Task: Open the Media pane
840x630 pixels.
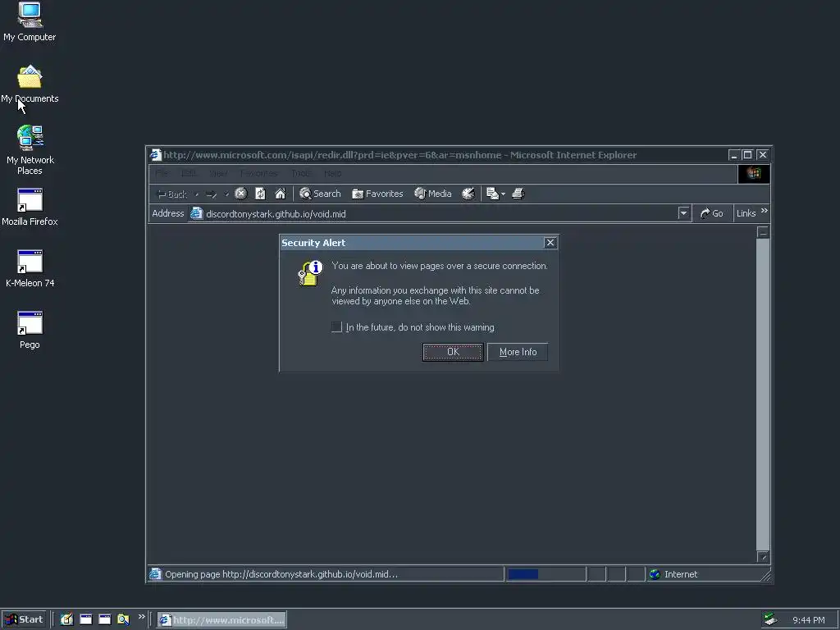Action: [x=433, y=194]
